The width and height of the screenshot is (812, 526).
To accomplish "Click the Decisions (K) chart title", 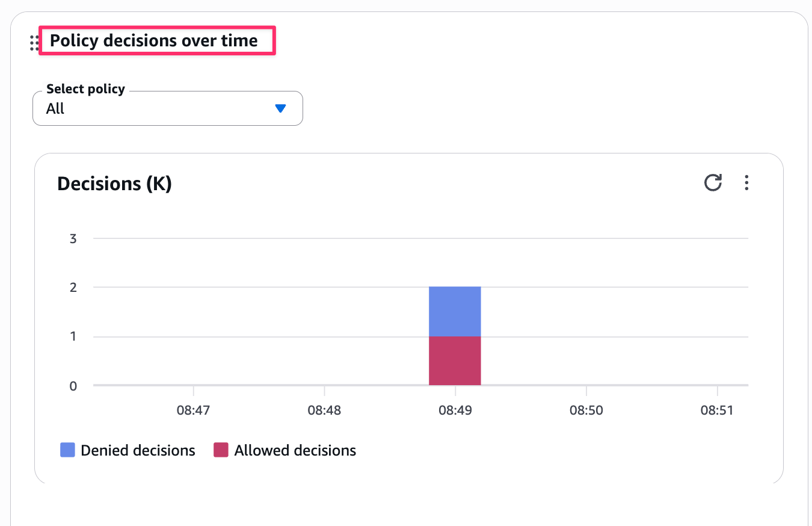I will pyautogui.click(x=114, y=184).
